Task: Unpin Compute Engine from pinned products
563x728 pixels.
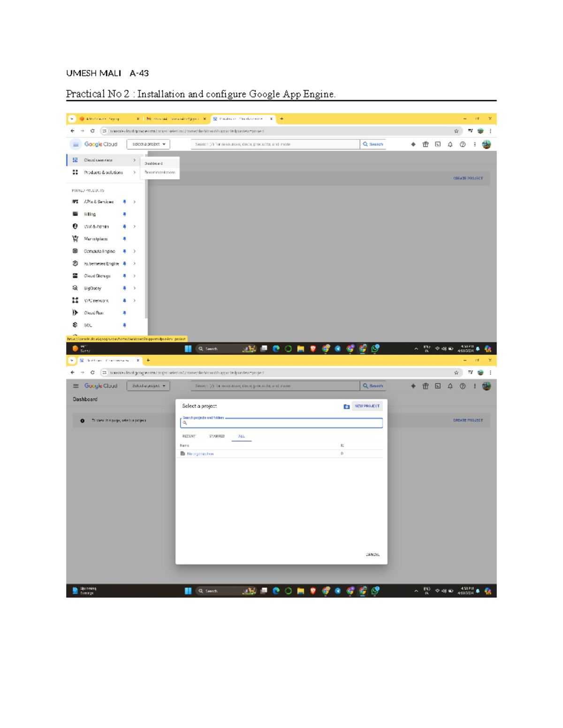Action: click(124, 251)
